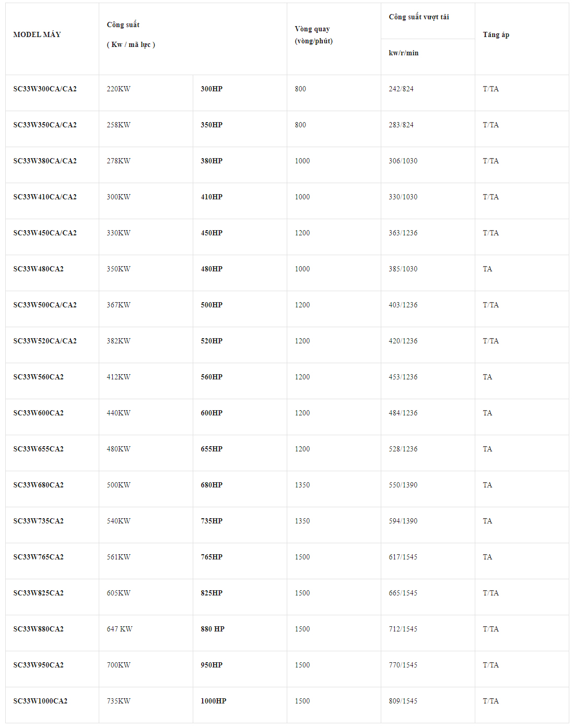This screenshot has width=574, height=728.
Task: Select the SC33W735CA2 model cell
Action: (x=38, y=521)
